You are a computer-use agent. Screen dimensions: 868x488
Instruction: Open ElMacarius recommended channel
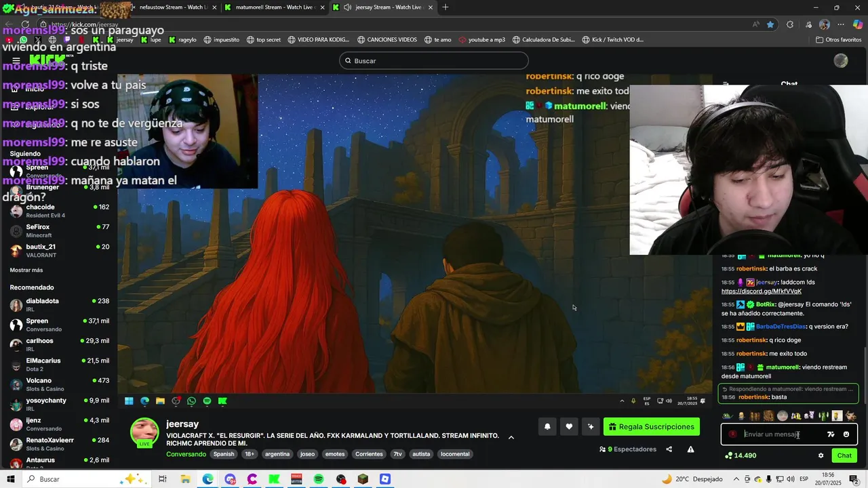[x=59, y=365]
